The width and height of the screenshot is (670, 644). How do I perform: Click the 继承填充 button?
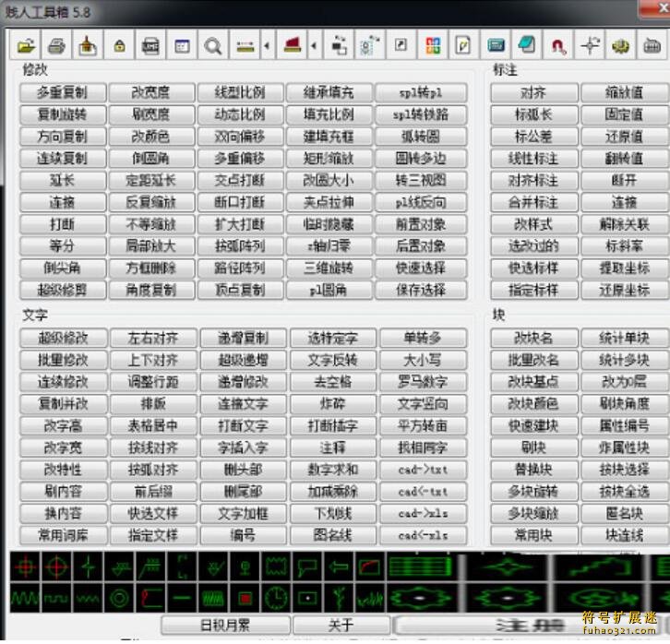point(329,92)
